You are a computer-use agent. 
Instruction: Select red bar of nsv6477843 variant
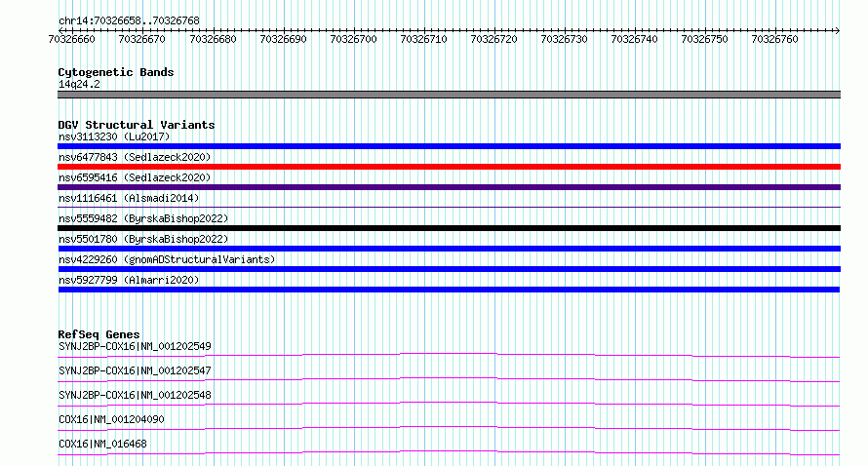(x=449, y=167)
